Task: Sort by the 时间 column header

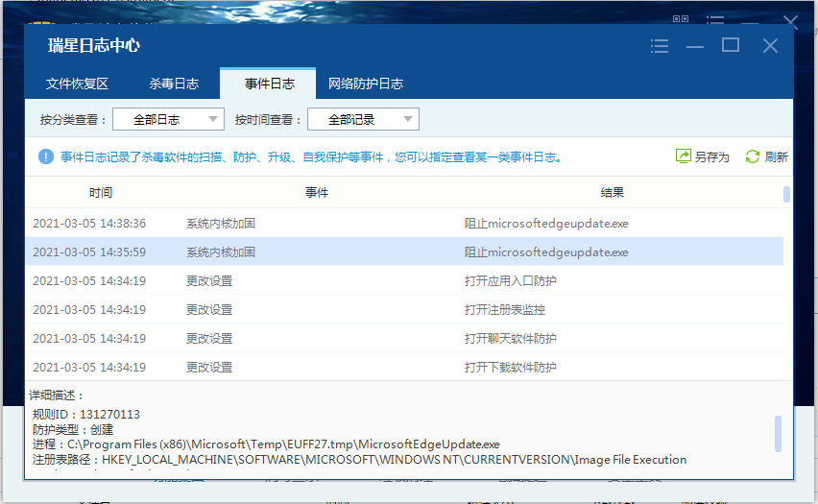Action: (x=100, y=193)
